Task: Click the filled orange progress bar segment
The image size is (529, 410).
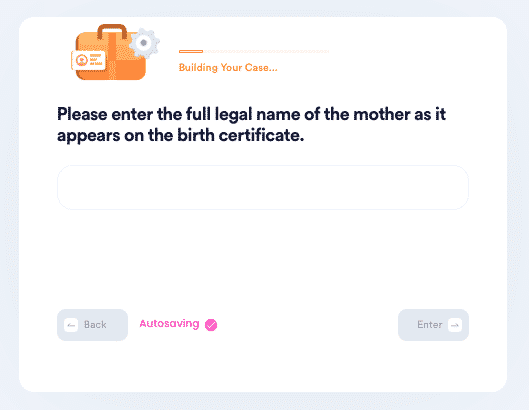Action: [x=191, y=51]
